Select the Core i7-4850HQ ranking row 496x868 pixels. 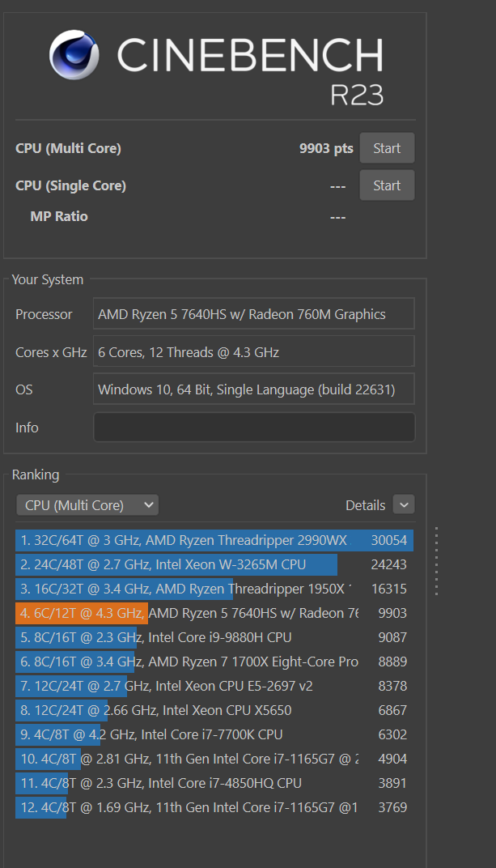pyautogui.click(x=214, y=783)
